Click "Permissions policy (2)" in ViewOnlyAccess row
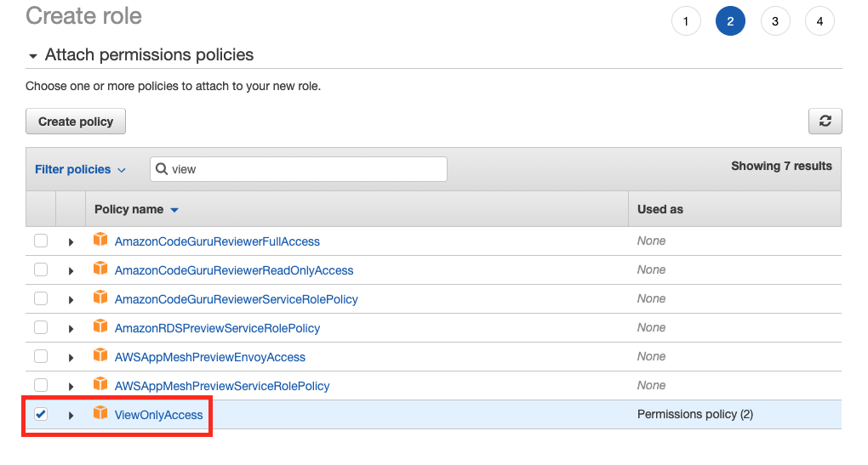Viewport: 868px width, 465px height. 694,414
